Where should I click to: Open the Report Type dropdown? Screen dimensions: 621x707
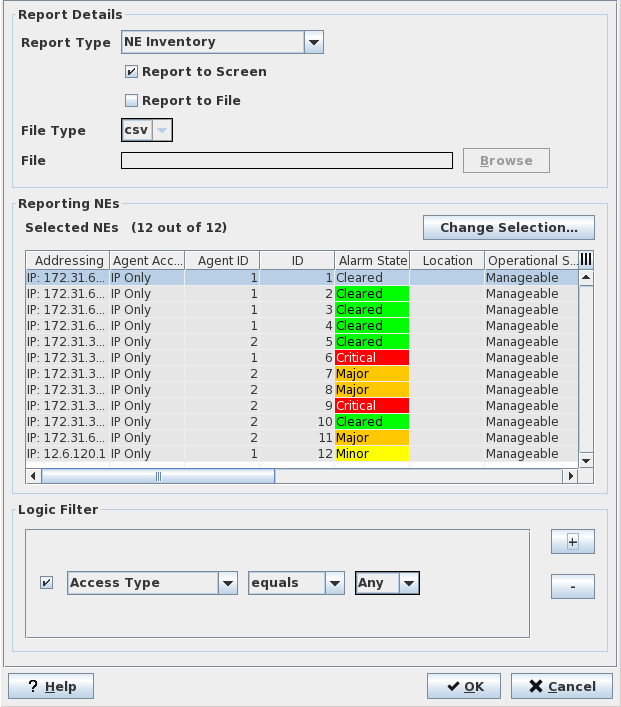pos(313,42)
